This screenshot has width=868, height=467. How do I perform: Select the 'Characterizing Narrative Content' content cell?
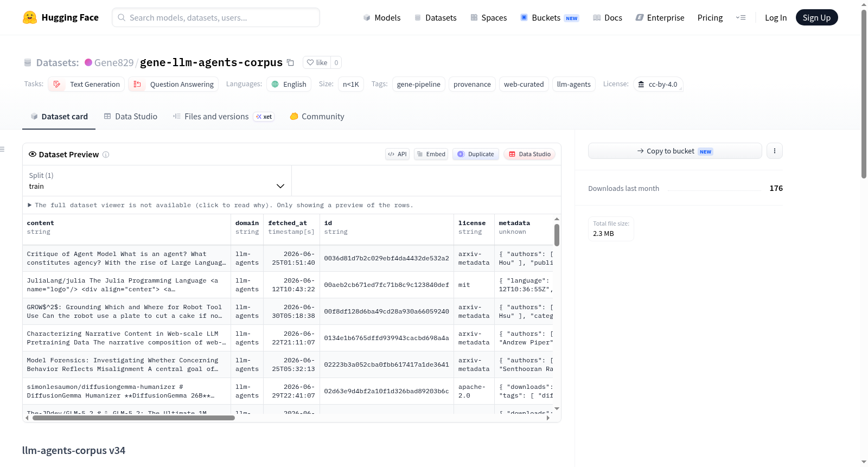[x=127, y=338]
